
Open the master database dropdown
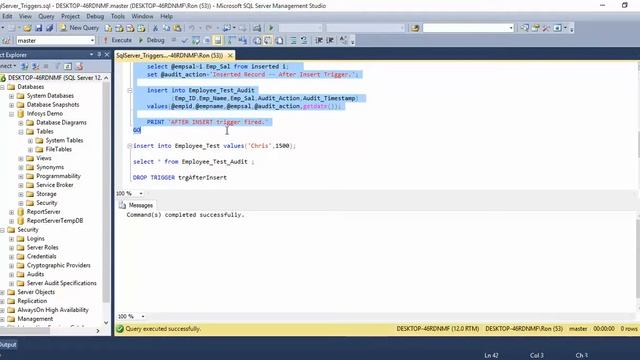[92, 40]
